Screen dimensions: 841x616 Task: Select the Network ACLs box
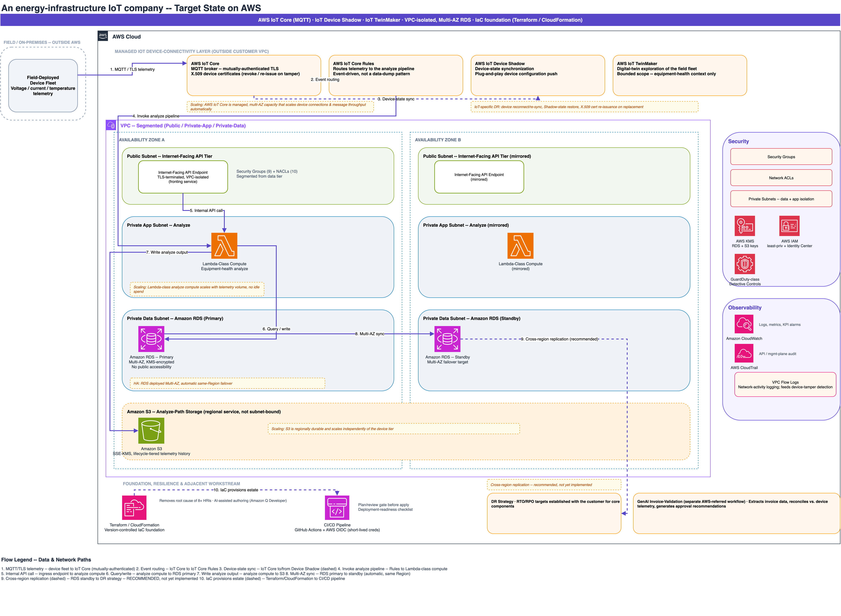(x=781, y=178)
